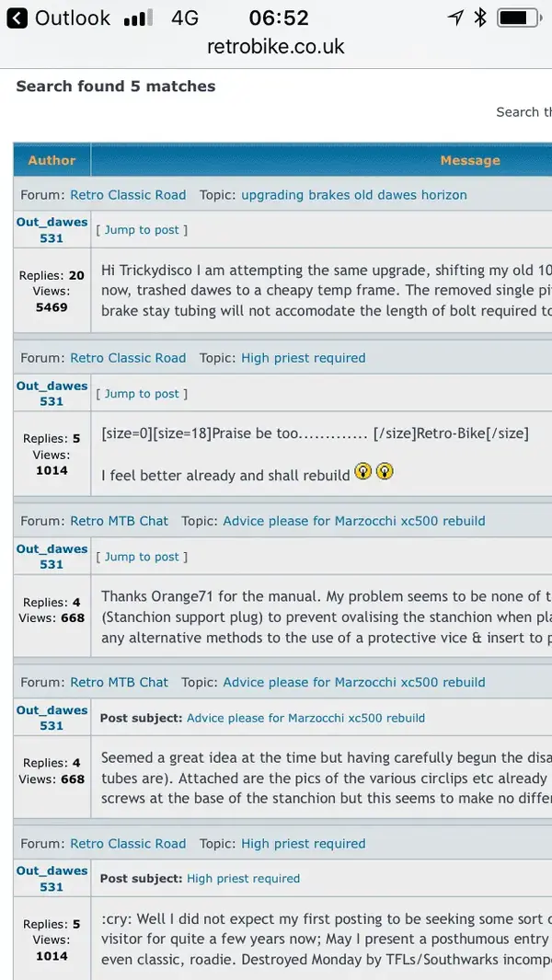Open Retro MTB Chat forum above Orange71 post
The width and height of the screenshot is (552, 980).
pos(120,521)
